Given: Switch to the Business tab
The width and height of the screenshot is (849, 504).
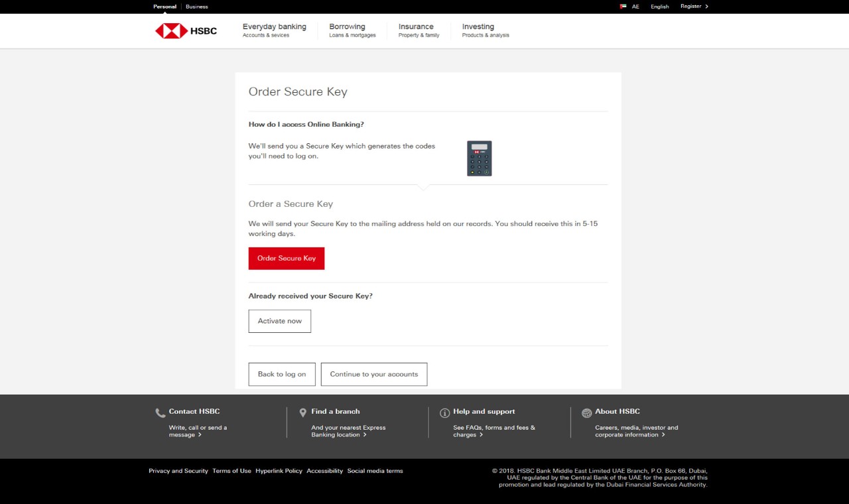Looking at the screenshot, I should tap(197, 7).
